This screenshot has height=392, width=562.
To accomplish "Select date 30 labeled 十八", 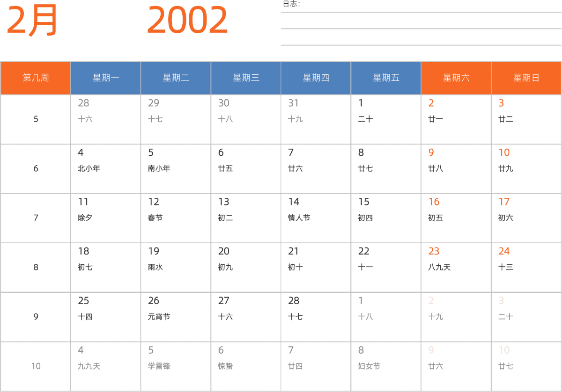I will tap(246, 119).
